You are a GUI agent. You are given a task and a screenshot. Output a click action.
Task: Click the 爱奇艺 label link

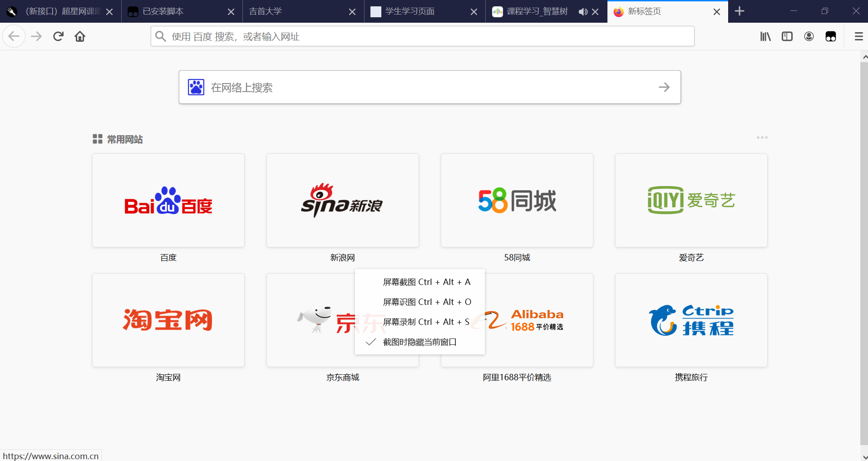pos(691,258)
